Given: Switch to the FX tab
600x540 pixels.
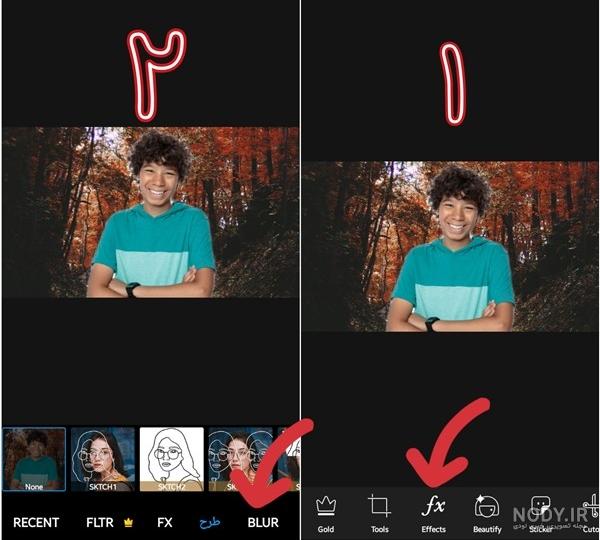Looking at the screenshot, I should 165,522.
